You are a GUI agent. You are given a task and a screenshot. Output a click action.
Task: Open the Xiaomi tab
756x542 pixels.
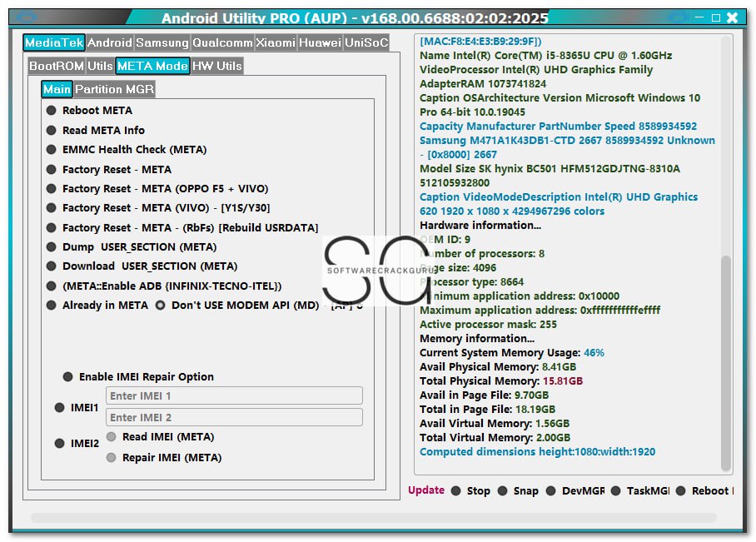tap(276, 42)
